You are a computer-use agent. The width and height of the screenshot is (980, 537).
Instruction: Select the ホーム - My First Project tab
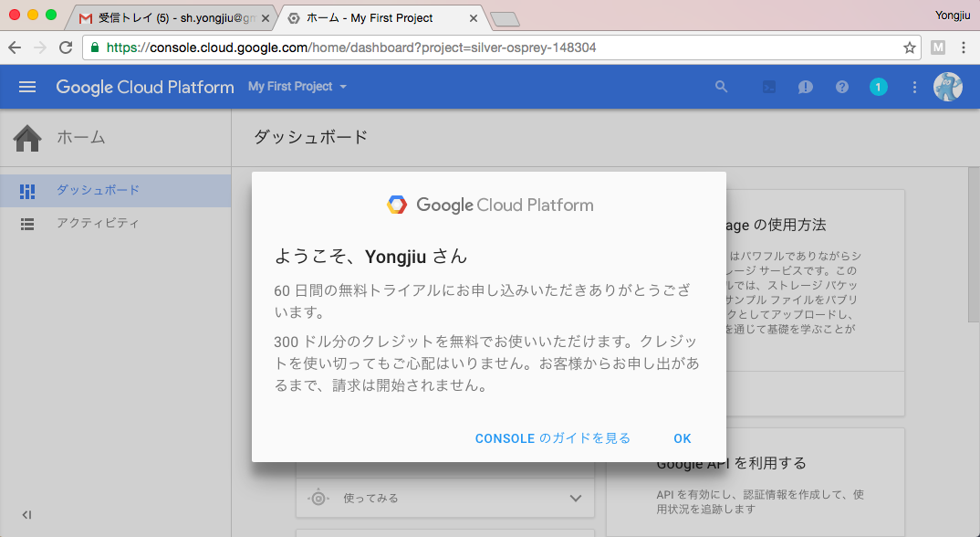tap(379, 16)
